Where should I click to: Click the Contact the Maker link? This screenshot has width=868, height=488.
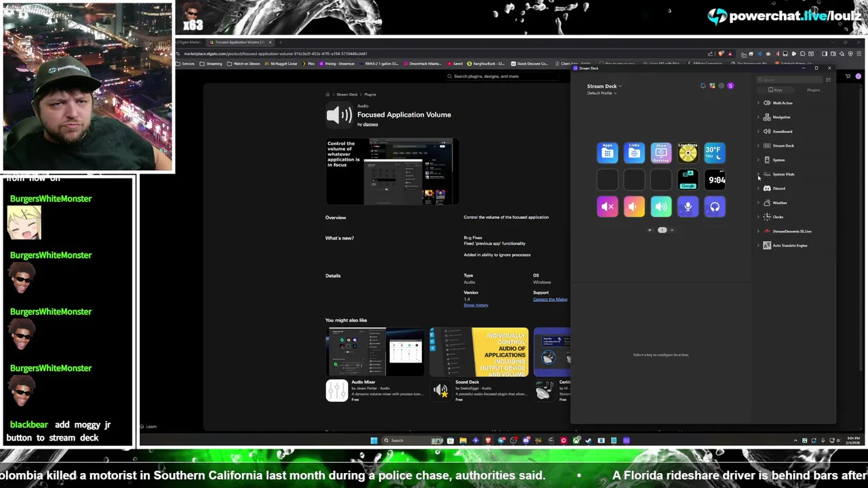tap(550, 299)
